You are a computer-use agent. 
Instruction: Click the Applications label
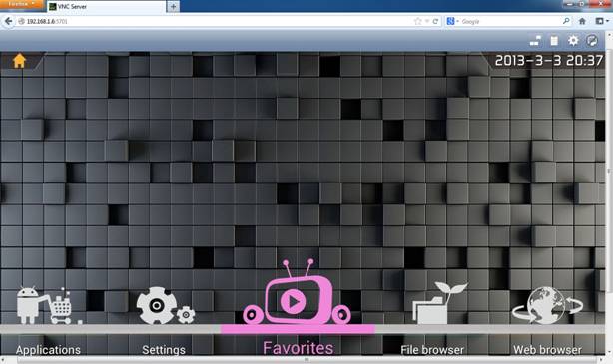(48, 350)
